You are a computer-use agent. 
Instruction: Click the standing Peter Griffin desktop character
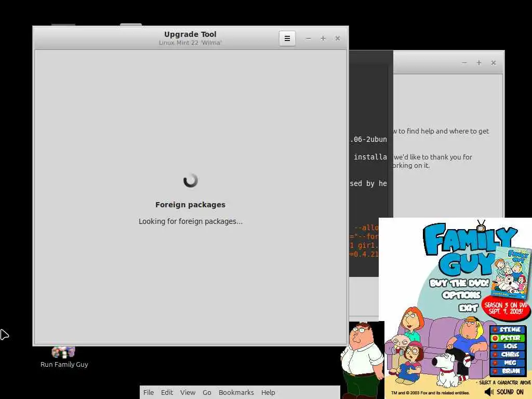click(362, 361)
